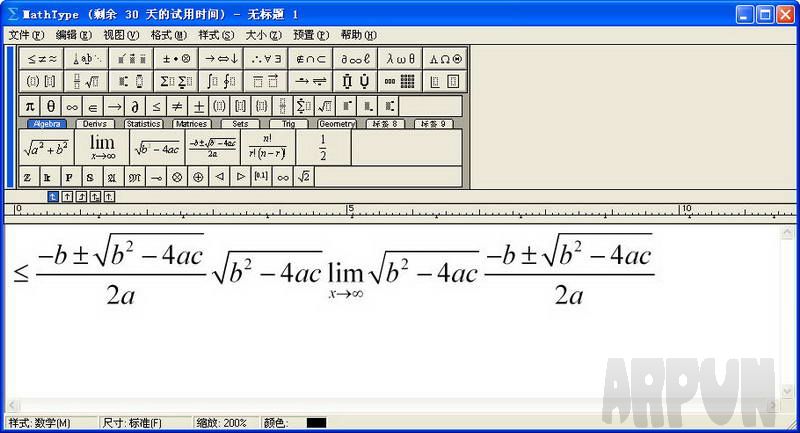Insert the n!/r!(n−r)! combination expression
This screenshot has width=800, height=433.
(x=268, y=147)
